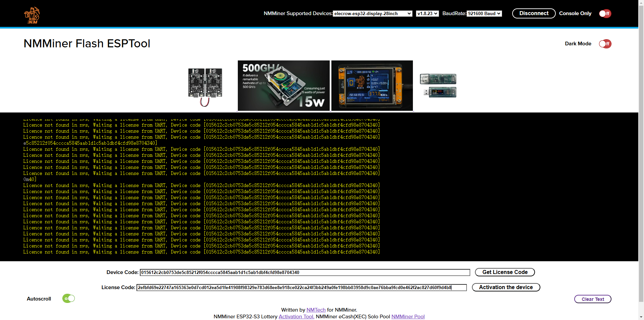
Task: Clear the console with Clear Text
Action: pyautogui.click(x=592, y=299)
